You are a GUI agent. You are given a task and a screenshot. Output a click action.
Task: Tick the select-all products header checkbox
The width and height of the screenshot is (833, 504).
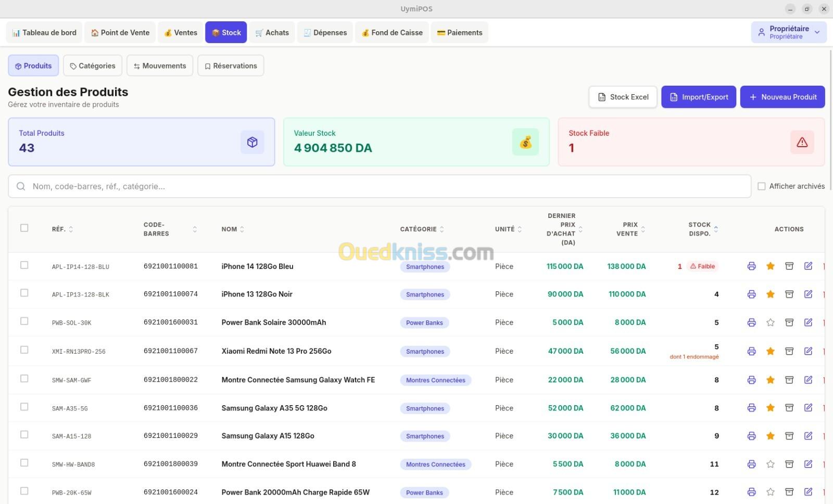click(24, 228)
